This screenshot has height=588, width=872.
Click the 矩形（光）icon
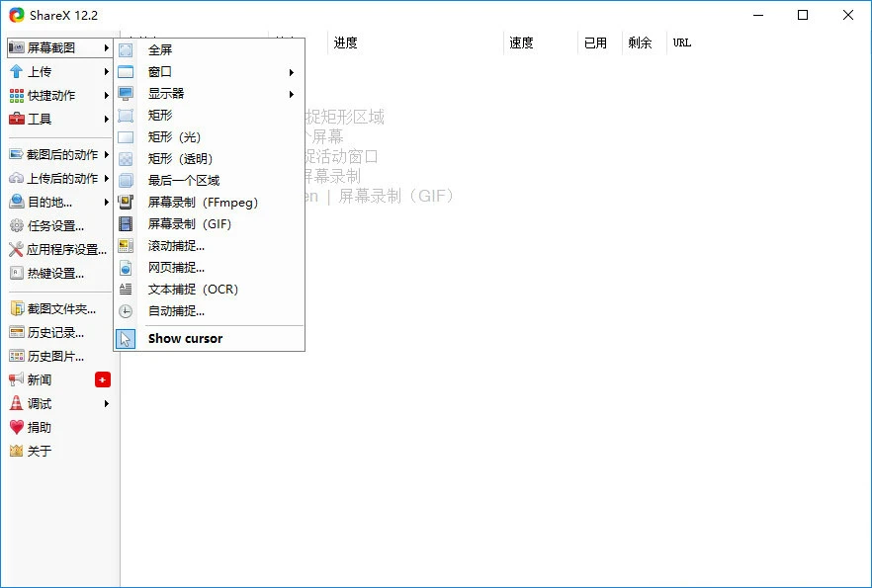click(126, 136)
